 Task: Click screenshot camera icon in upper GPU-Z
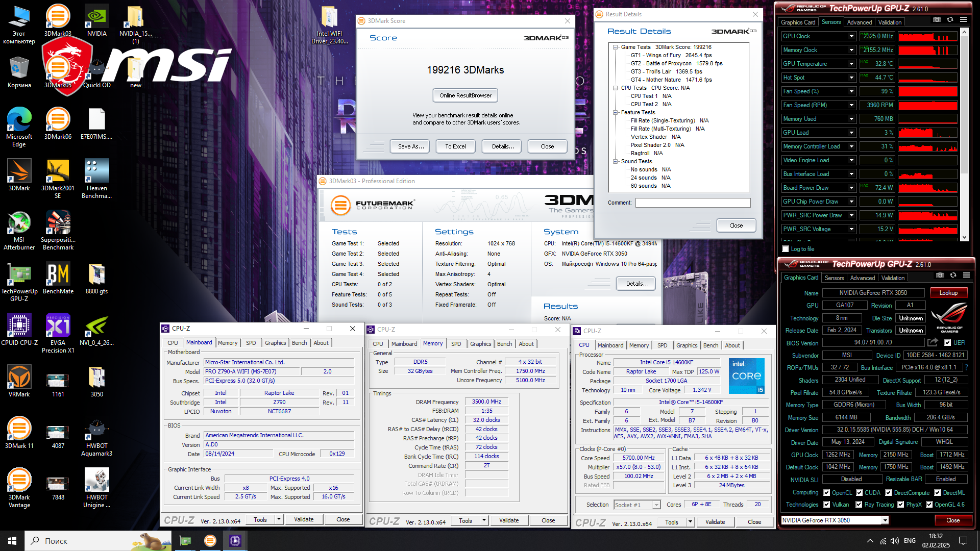(x=937, y=19)
